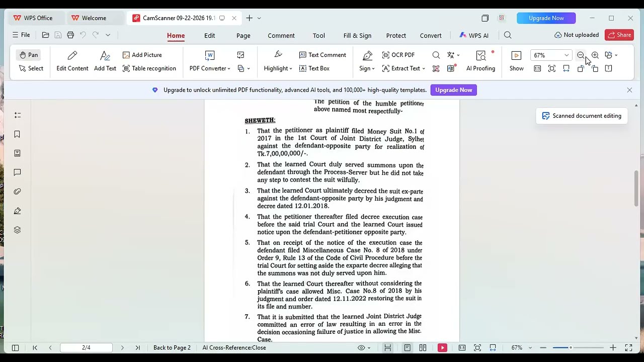
Task: Expand the Highlight options dropdown
Action: pyautogui.click(x=291, y=69)
